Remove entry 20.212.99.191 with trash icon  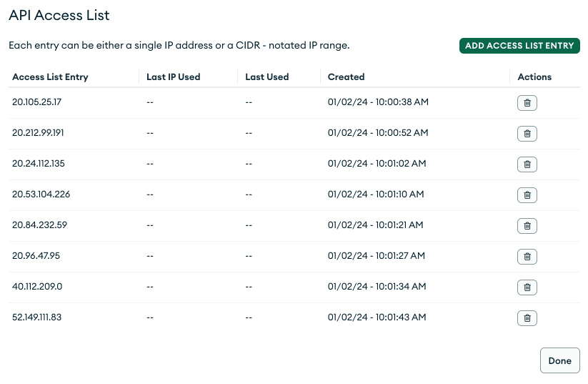tap(527, 134)
